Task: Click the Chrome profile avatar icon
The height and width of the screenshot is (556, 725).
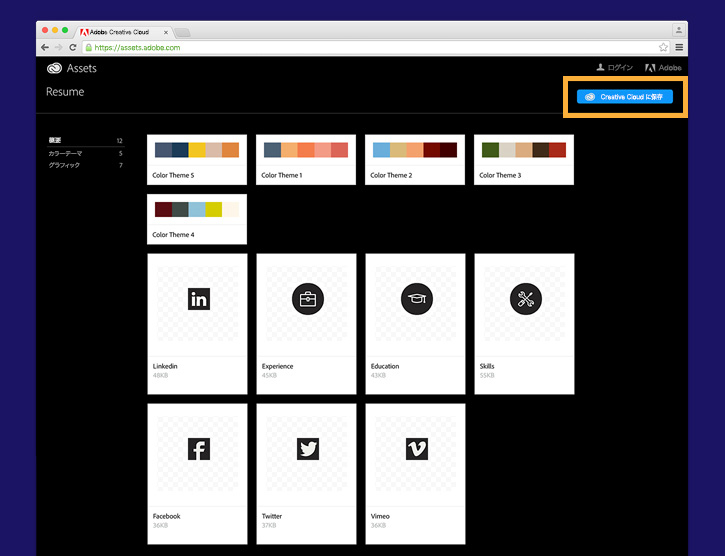Action: click(x=678, y=30)
